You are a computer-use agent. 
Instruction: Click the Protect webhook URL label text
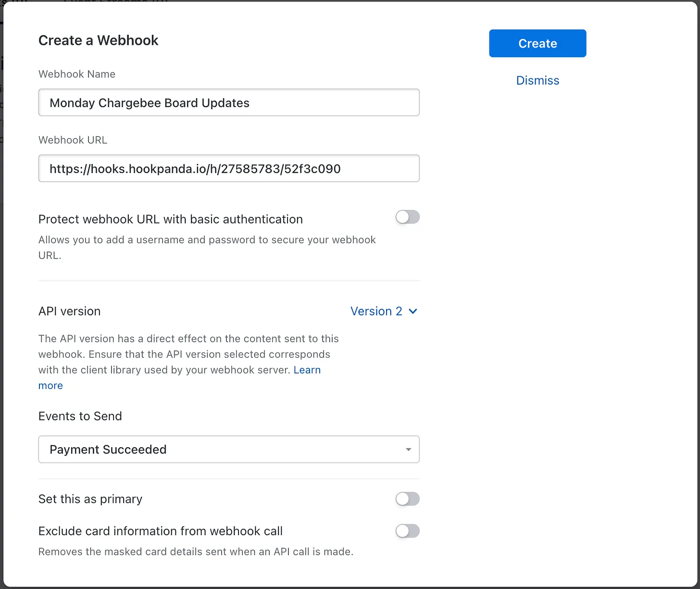pyautogui.click(x=170, y=219)
